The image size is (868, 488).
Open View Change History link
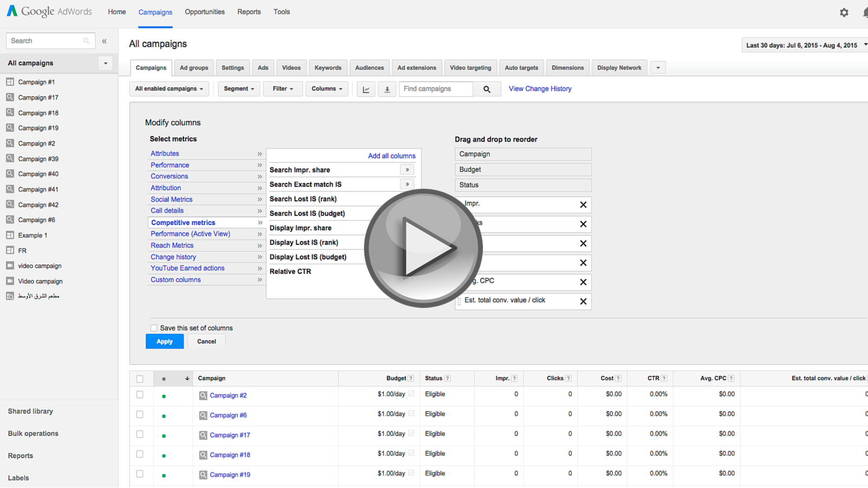540,89
